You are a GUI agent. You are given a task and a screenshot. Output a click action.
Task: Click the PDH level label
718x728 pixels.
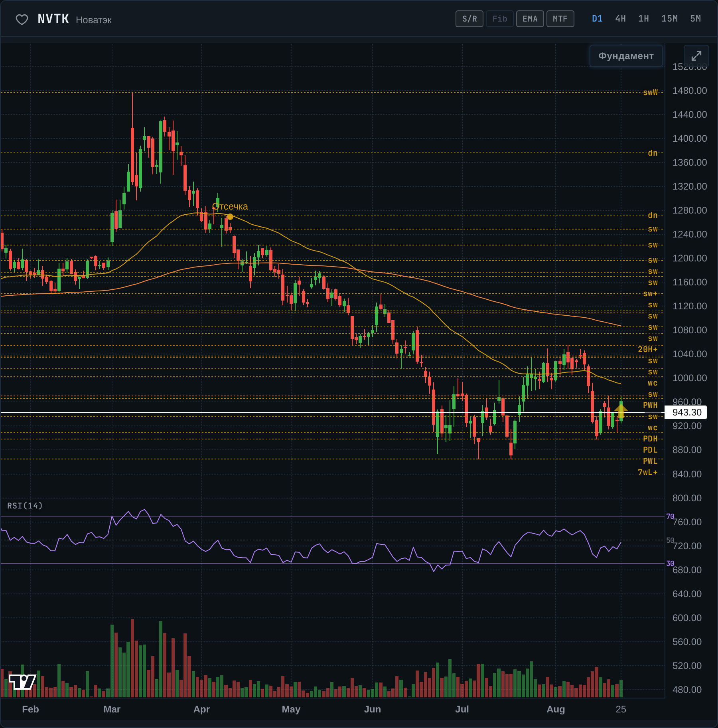coord(650,439)
